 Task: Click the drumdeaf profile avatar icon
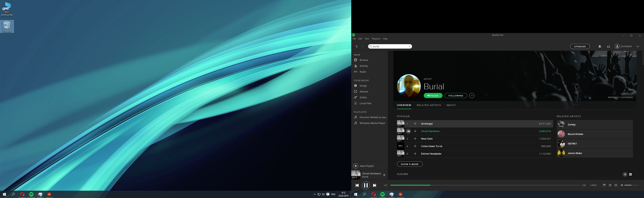617,46
